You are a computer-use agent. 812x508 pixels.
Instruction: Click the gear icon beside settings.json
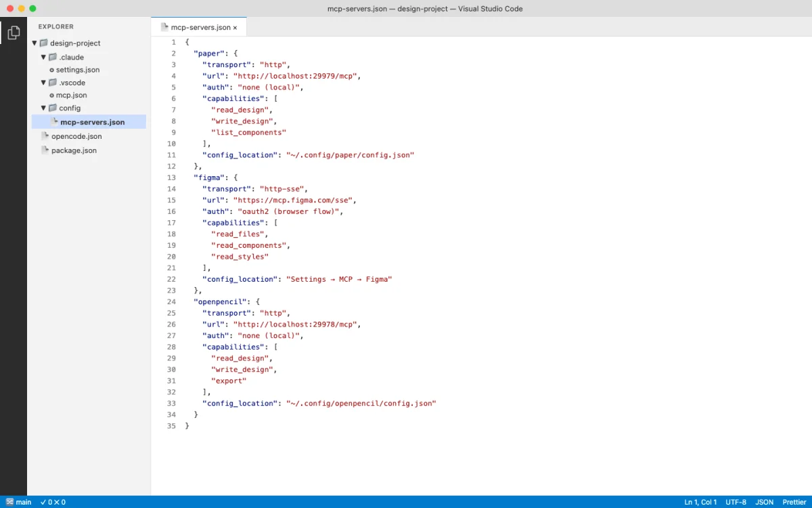(x=51, y=70)
